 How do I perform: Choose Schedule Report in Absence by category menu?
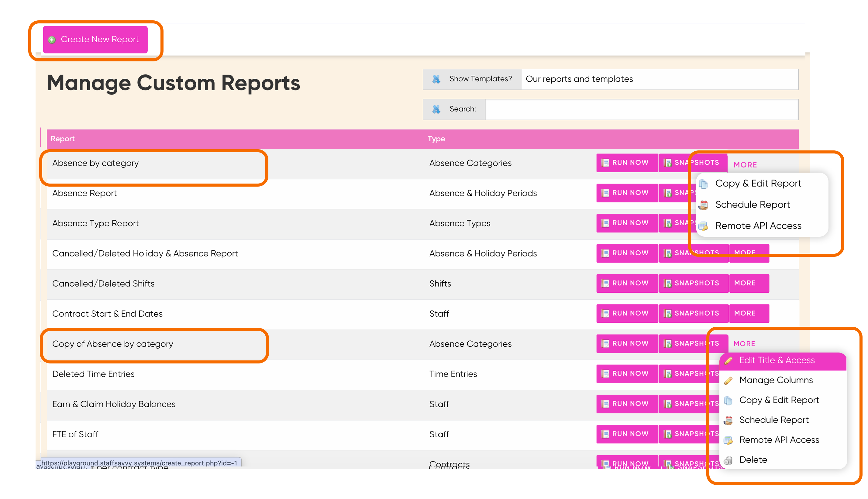(x=753, y=205)
